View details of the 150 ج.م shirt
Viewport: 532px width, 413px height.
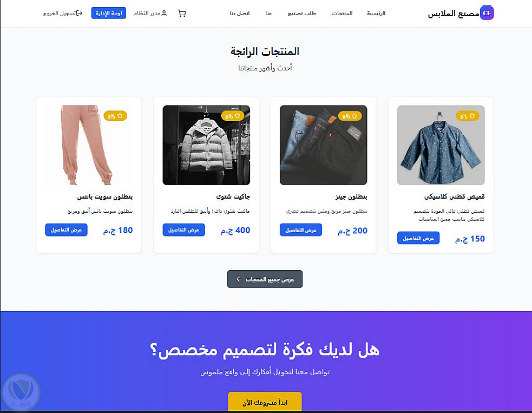(x=418, y=238)
